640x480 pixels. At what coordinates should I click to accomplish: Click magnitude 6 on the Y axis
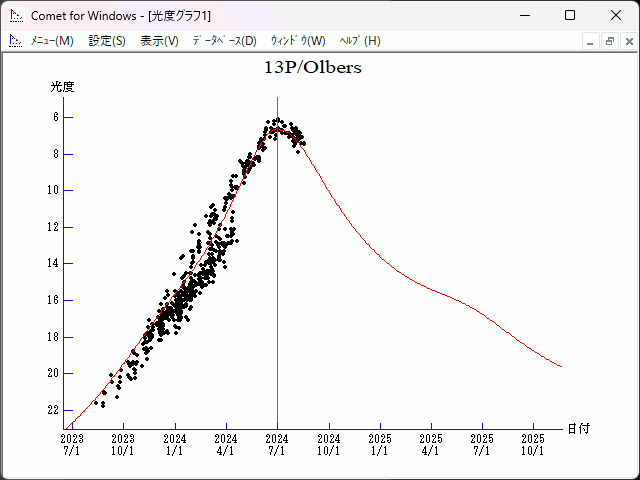pyautogui.click(x=56, y=117)
